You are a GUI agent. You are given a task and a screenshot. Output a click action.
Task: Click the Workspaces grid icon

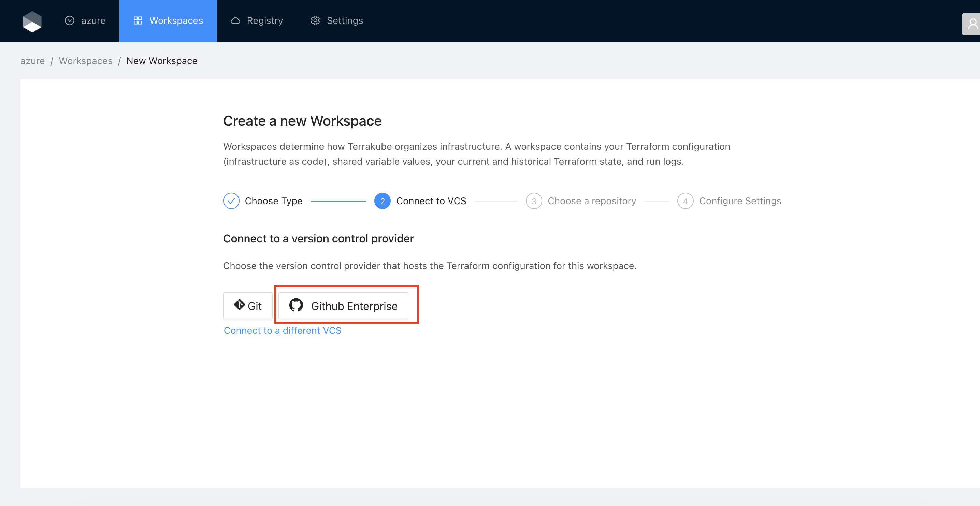click(x=138, y=20)
